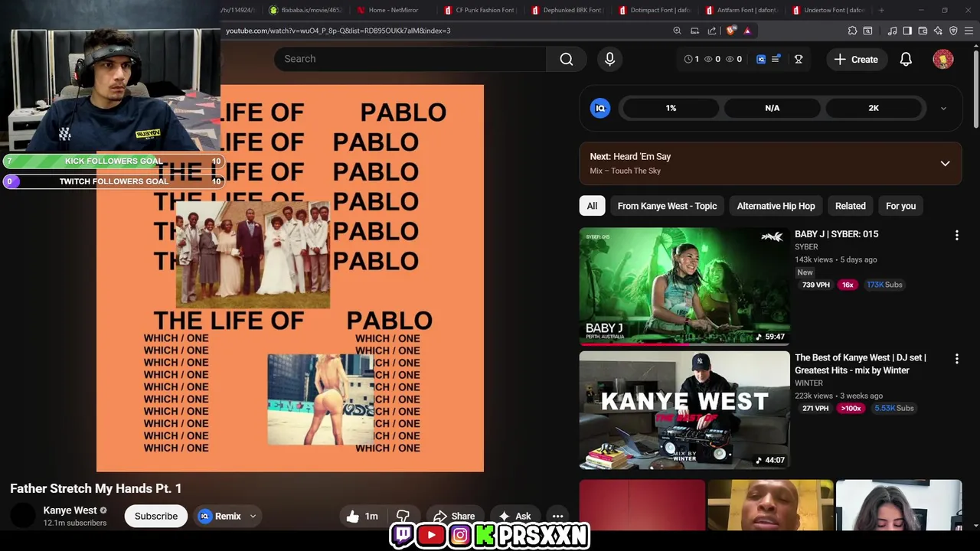Like the video with thumbs up

[x=361, y=517]
